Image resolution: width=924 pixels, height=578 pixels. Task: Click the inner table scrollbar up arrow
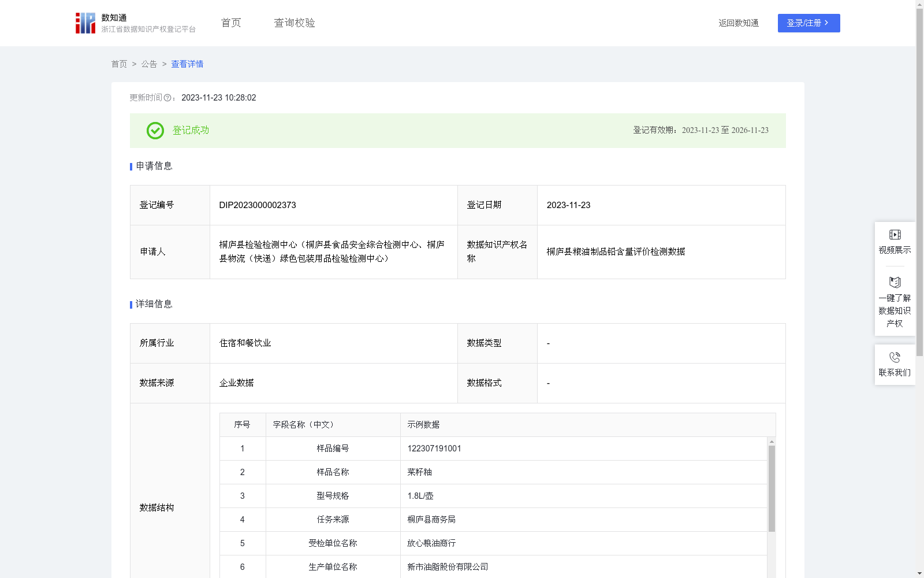click(772, 442)
